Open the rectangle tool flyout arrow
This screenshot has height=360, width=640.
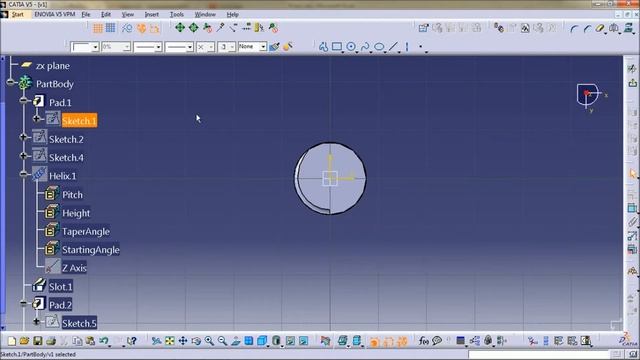click(343, 52)
